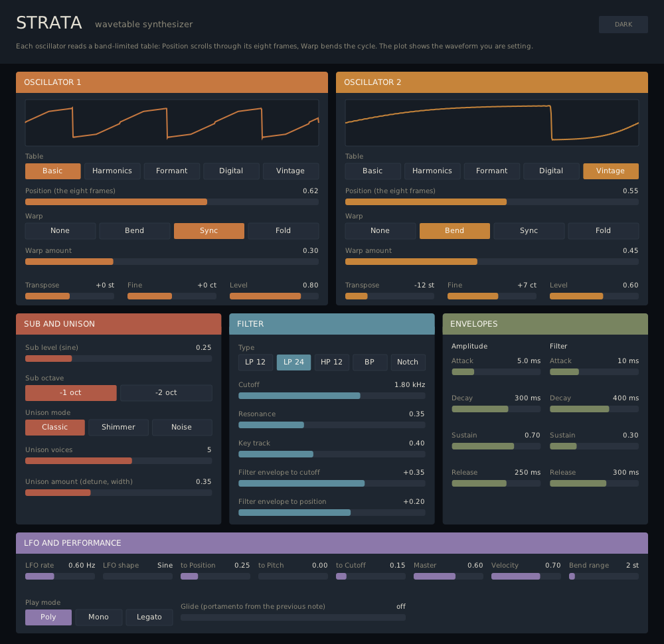Image resolution: width=664 pixels, height=644 pixels.
Task: Switch unison mode to Classic
Action: coord(55,427)
